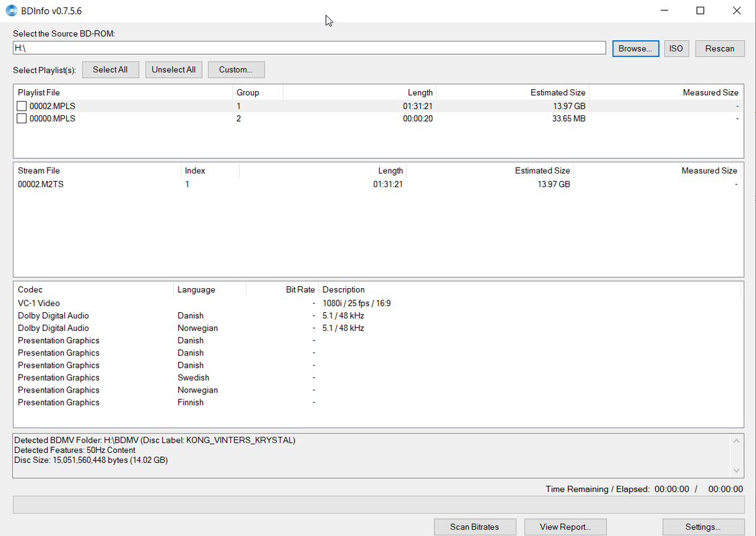
Task: Click the Stream File column header
Action: click(x=97, y=171)
